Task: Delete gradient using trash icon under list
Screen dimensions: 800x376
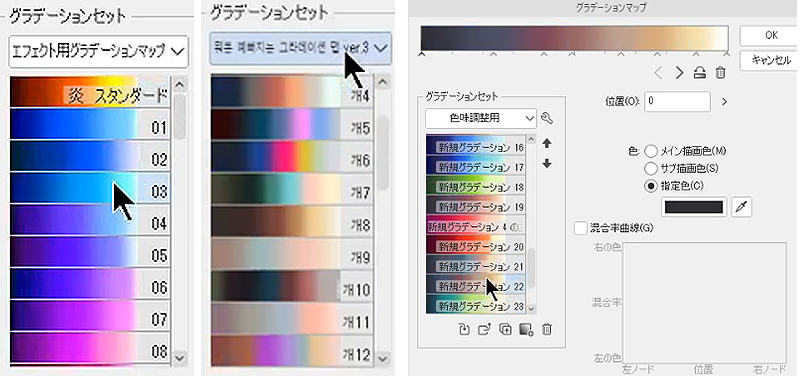Action: click(546, 330)
